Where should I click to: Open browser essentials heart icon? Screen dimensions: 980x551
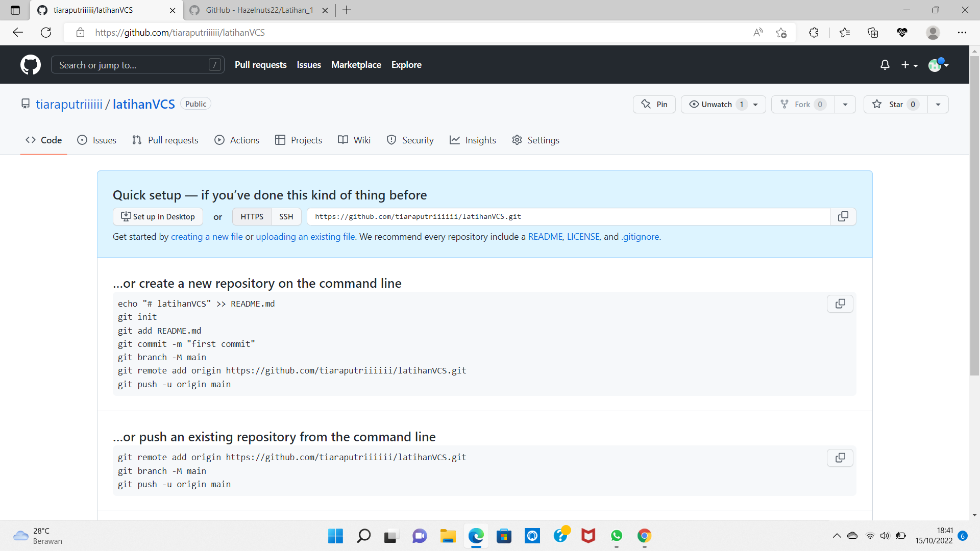coord(902,33)
